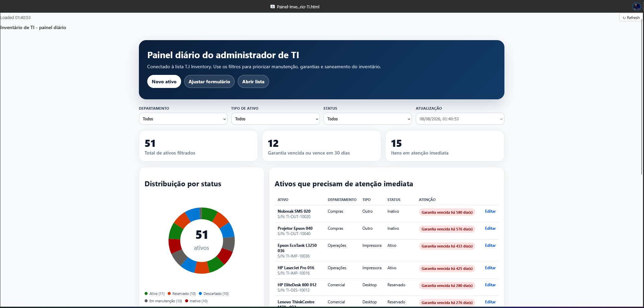Screen dimensions: 644x308
Task: Click the page vertical scrollbar
Action: [x=642, y=97]
